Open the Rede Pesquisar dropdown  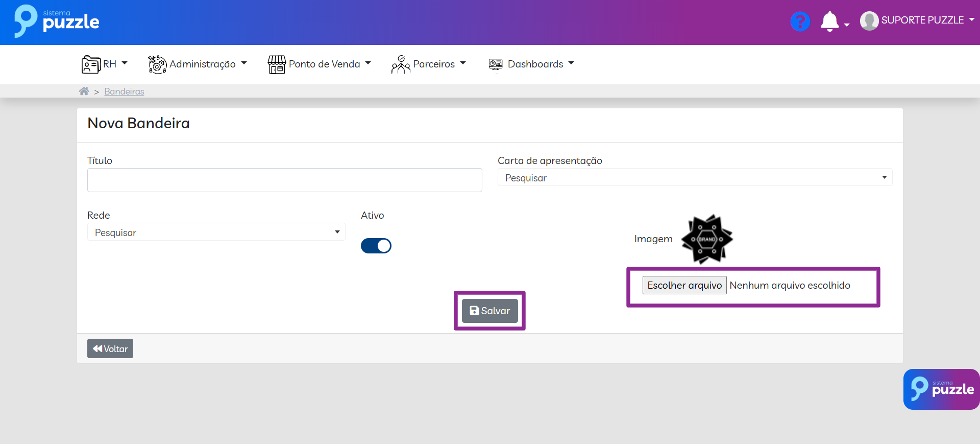pyautogui.click(x=216, y=232)
